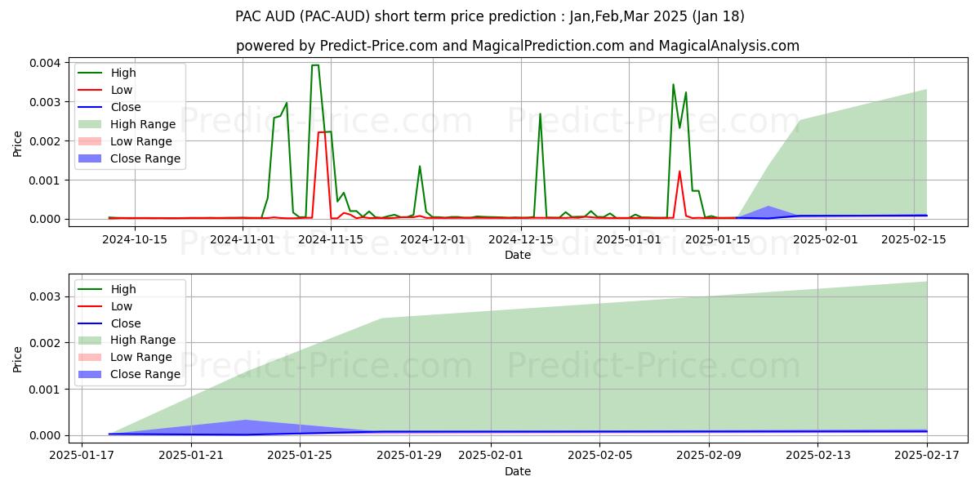Click the red Low line legend marker in top chart

91,91
